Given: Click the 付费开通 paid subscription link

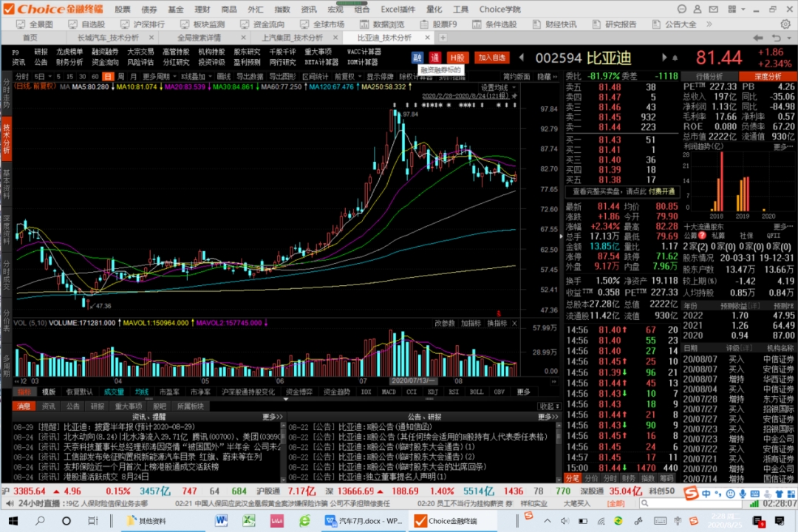Looking at the screenshot, I should point(661,191).
